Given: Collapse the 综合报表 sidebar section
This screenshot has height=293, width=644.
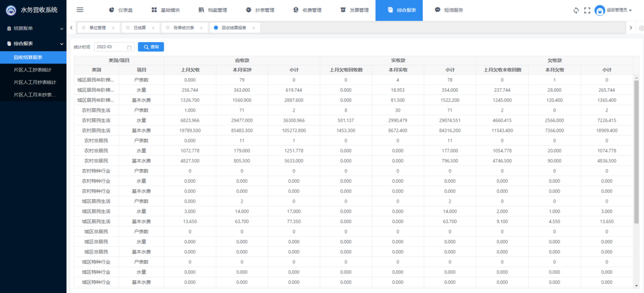Looking at the screenshot, I should [33, 44].
